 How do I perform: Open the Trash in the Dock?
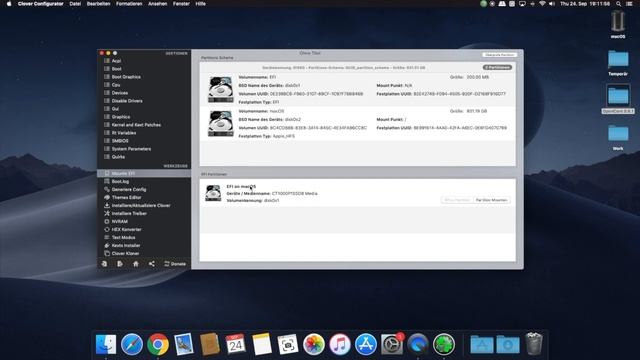click(x=534, y=344)
